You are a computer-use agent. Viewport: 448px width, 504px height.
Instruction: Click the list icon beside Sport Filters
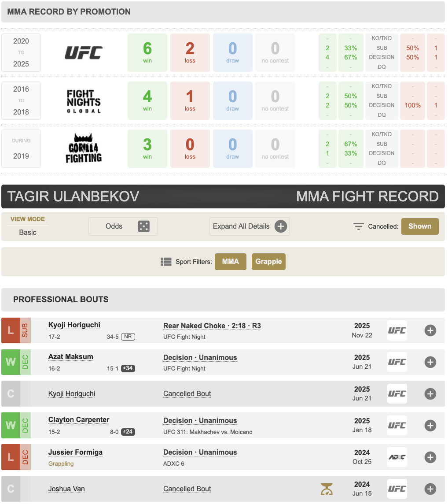pos(166,262)
